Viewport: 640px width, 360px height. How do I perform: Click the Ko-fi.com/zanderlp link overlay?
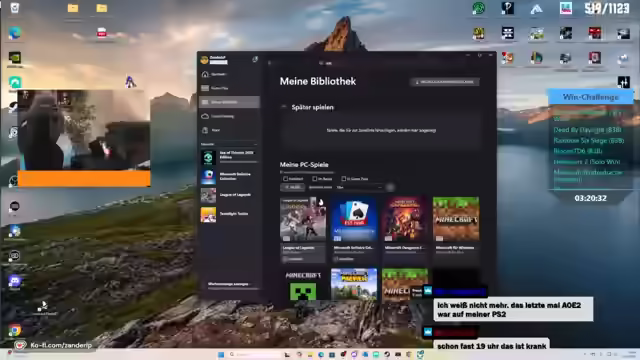[x=61, y=345]
